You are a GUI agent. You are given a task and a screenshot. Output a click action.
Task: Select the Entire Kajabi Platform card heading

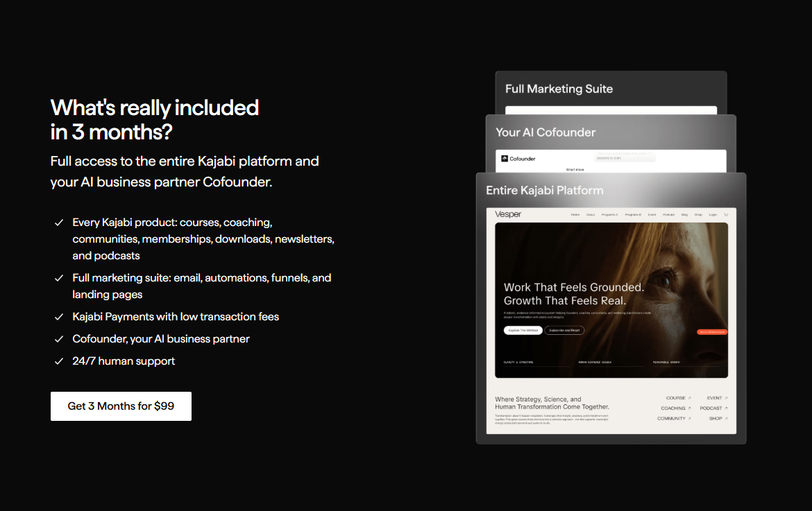click(544, 191)
